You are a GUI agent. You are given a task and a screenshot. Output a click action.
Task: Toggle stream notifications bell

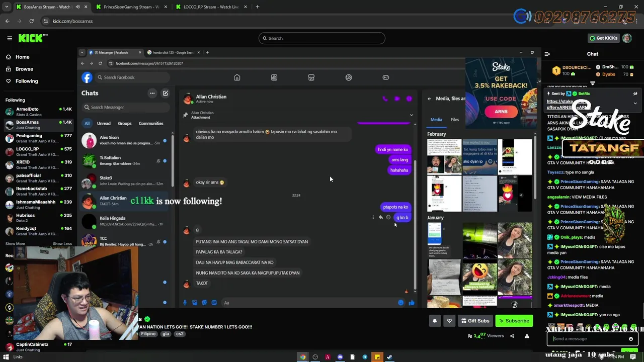point(435,321)
